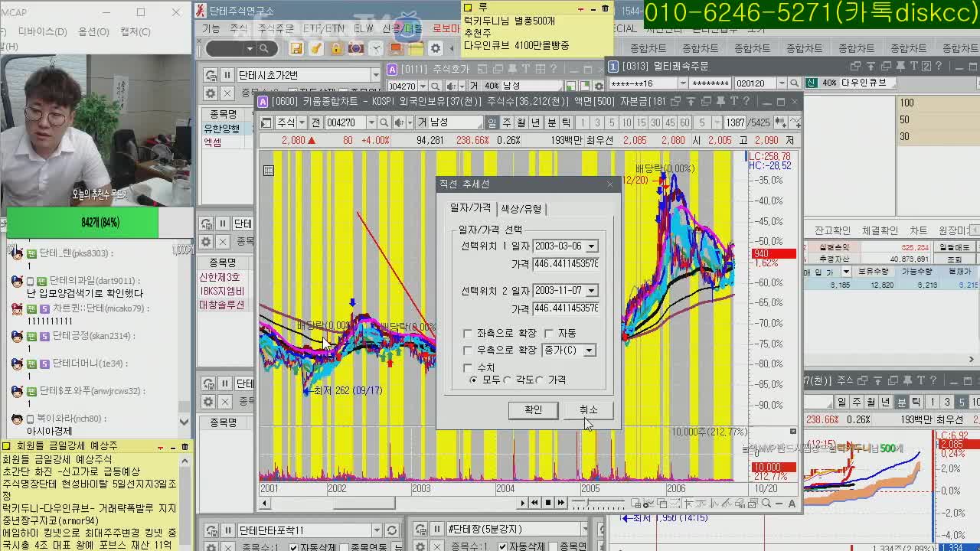Click the padlock lock icon in toolbar
The height and width of the screenshot is (551, 980).
(336, 48)
